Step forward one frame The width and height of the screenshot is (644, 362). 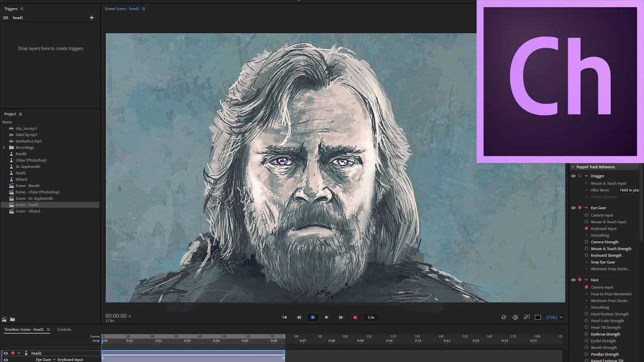point(341,317)
